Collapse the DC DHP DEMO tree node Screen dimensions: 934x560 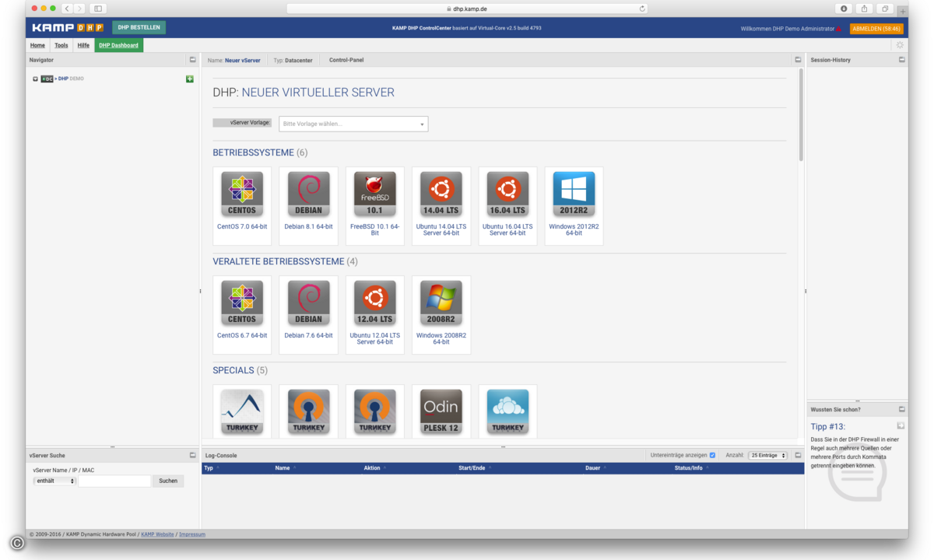pyautogui.click(x=35, y=79)
